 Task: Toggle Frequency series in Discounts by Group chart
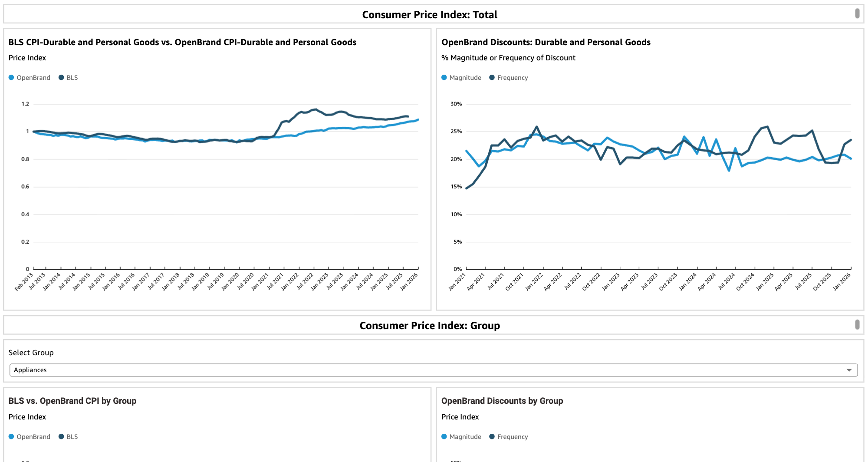492,437
